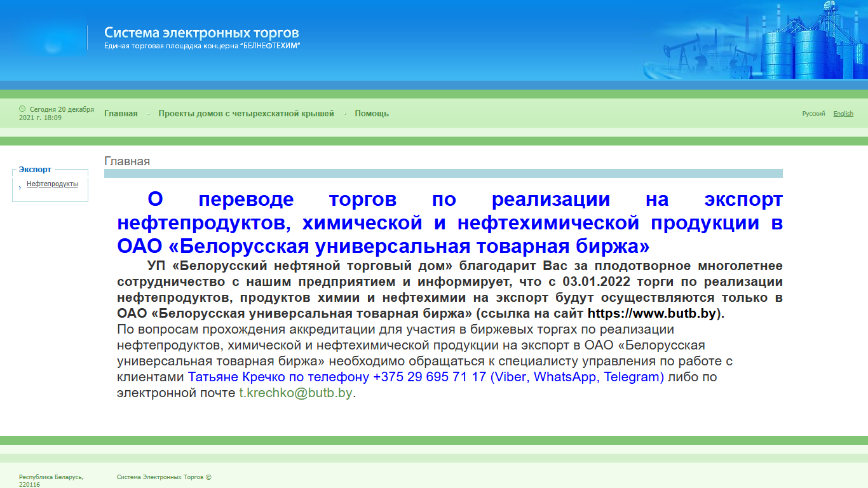Open the Помощь menu item
This screenshot has width=868, height=488.
tap(372, 114)
